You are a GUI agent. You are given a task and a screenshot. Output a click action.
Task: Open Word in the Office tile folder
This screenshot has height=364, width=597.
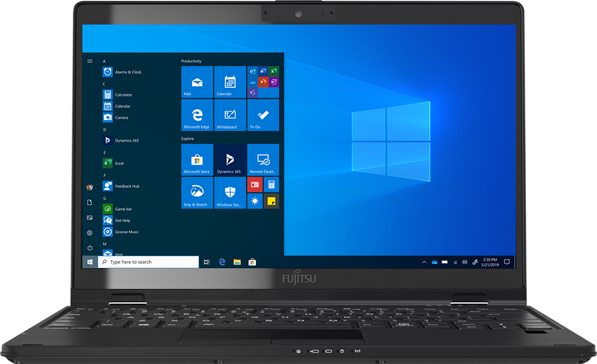[263, 71]
